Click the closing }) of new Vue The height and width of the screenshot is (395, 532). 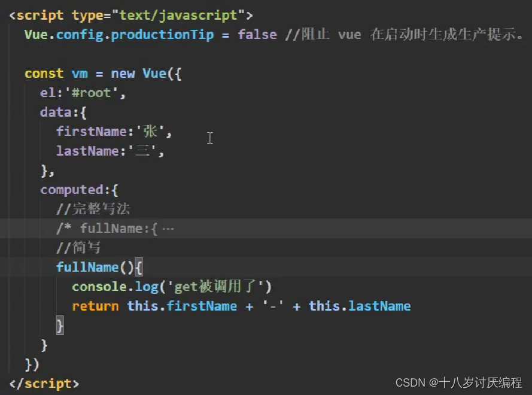32,364
